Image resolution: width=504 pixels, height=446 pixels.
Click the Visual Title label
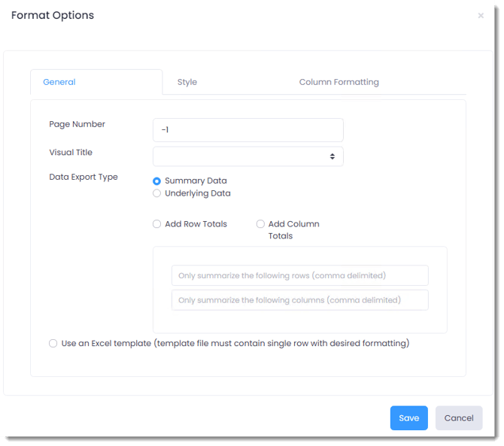point(71,152)
